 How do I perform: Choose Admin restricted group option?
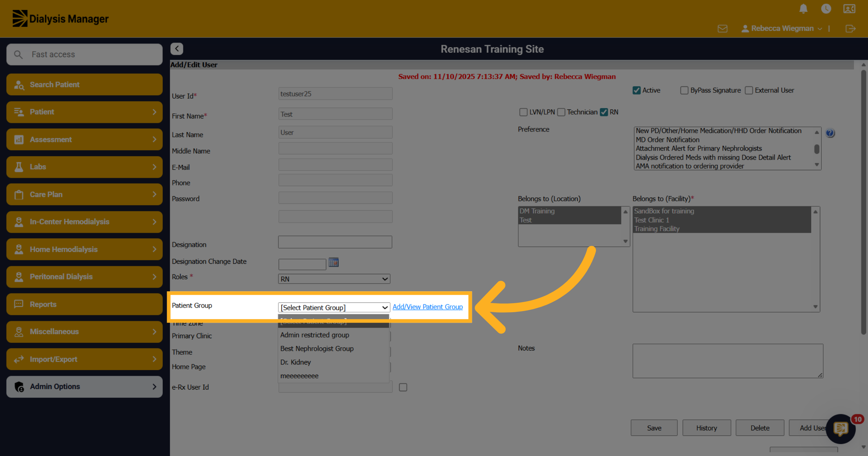(x=333, y=335)
